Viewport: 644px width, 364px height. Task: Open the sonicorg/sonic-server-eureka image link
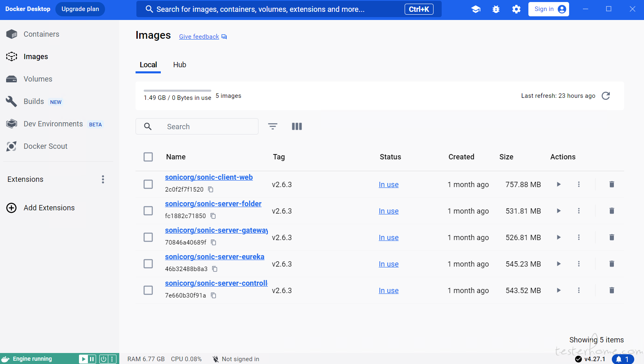[215, 257]
